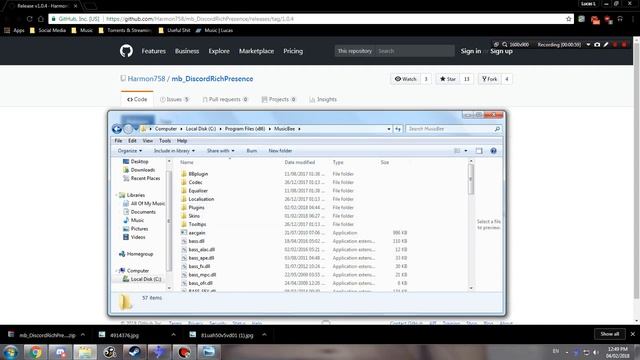Open the Help menu in Explorer
Image resolution: width=640 pixels, height=360 pixels.
(x=182, y=140)
